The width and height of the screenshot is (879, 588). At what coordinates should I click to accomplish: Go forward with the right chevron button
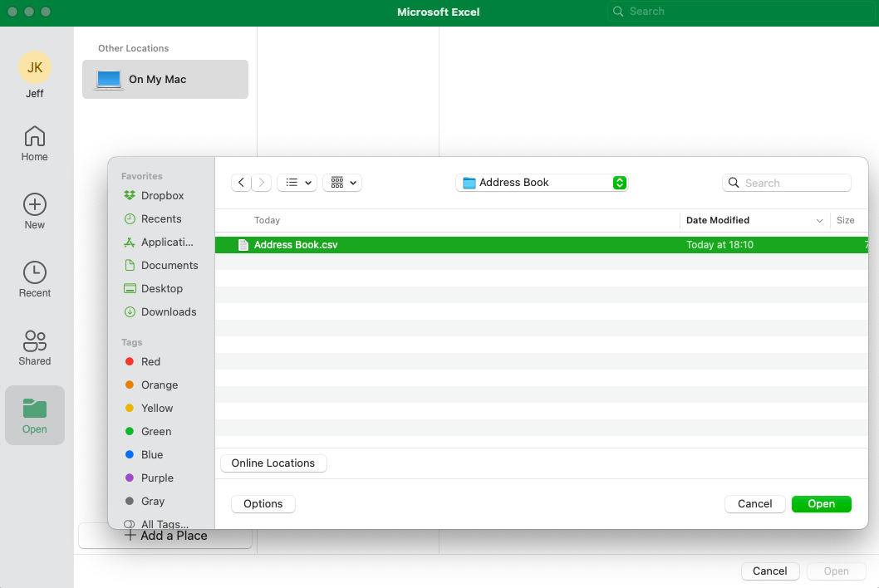click(261, 183)
